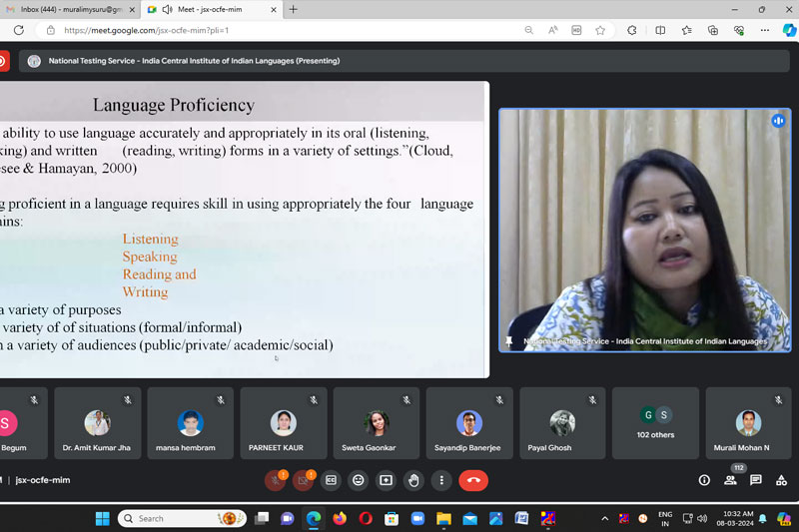Open the immersive reader icon
This screenshot has width=799, height=532.
[576, 30]
